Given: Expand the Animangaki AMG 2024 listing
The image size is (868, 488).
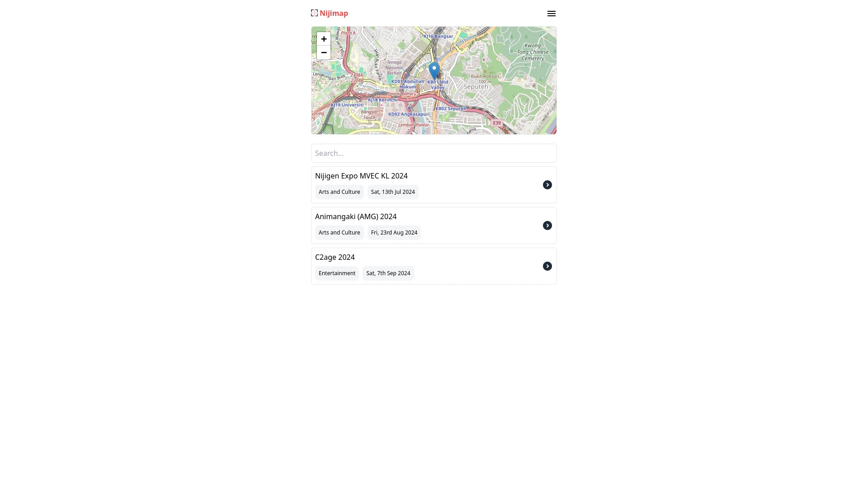Looking at the screenshot, I should pyautogui.click(x=547, y=225).
